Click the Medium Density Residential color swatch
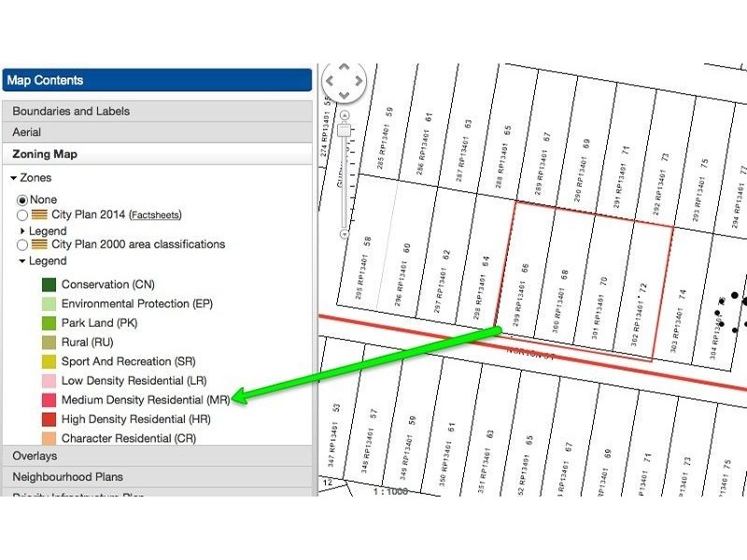Image resolution: width=747 pixels, height=560 pixels. point(49,399)
